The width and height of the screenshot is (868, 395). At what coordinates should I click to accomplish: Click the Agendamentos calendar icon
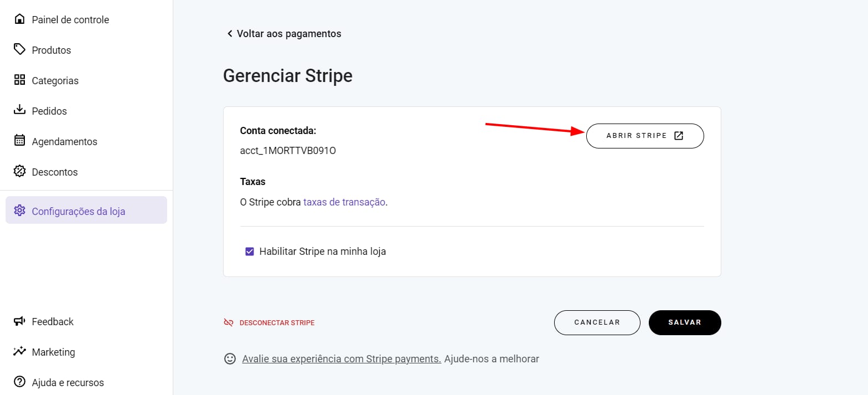click(19, 141)
